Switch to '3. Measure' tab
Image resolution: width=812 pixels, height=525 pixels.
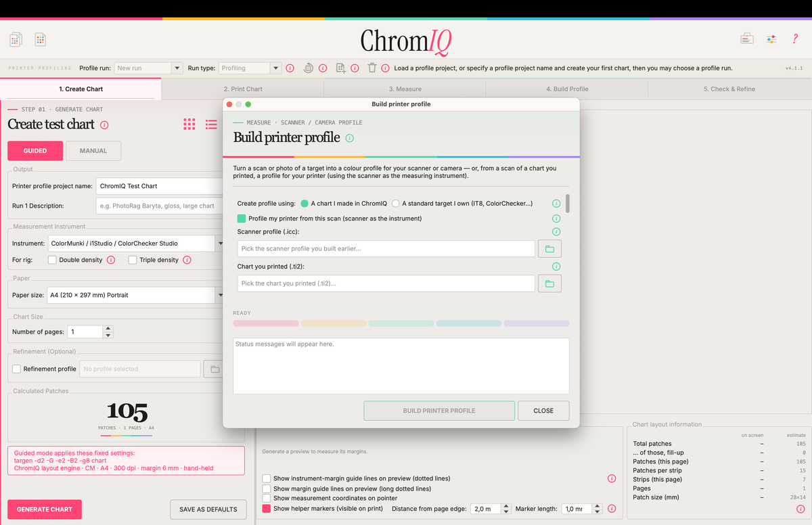[405, 89]
